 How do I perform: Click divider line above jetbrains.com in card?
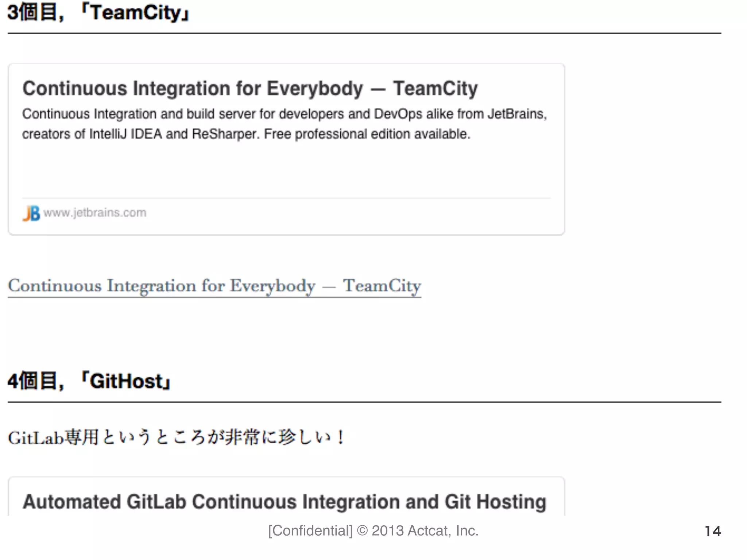click(286, 198)
